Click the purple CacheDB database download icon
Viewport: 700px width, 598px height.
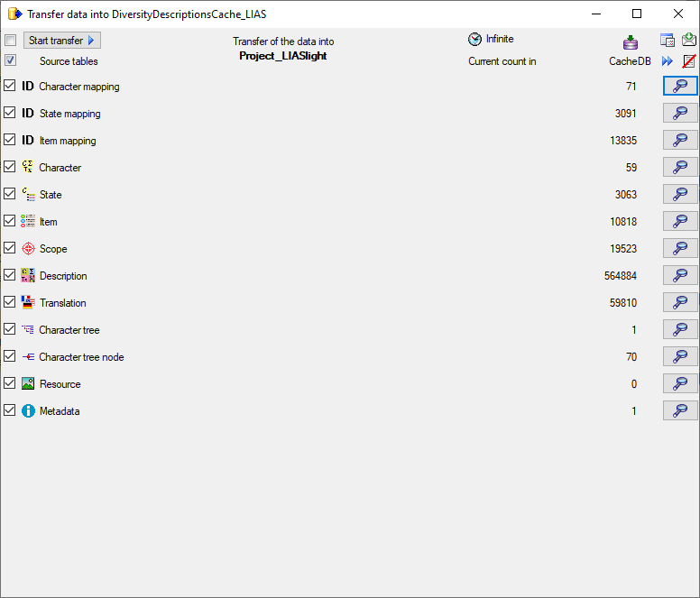pos(631,42)
